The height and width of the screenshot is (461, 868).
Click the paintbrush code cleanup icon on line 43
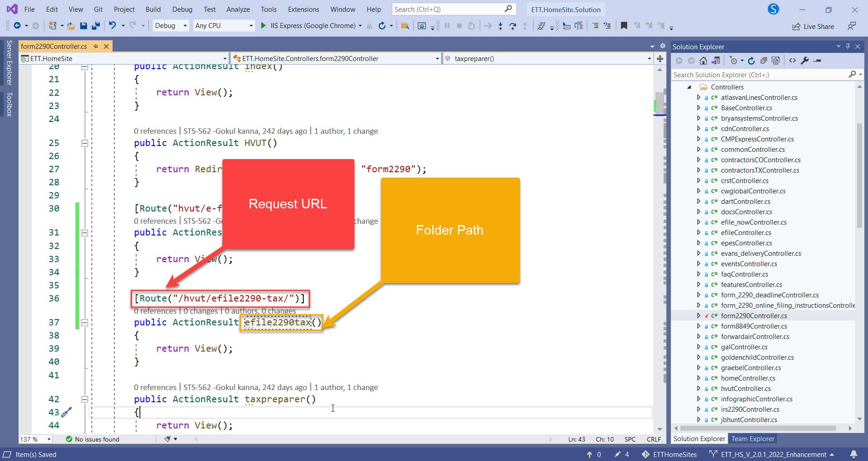point(67,412)
